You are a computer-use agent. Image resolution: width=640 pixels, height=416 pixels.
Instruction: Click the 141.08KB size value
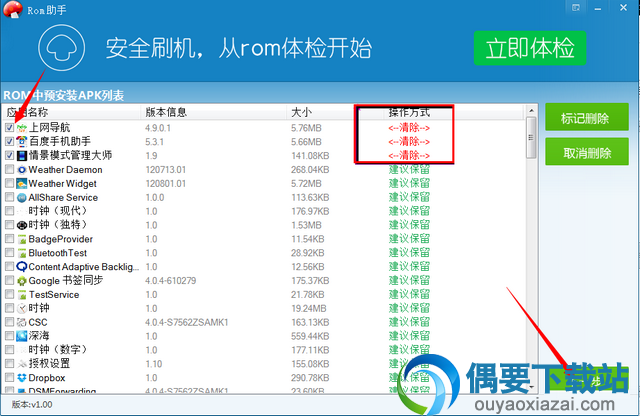310,156
